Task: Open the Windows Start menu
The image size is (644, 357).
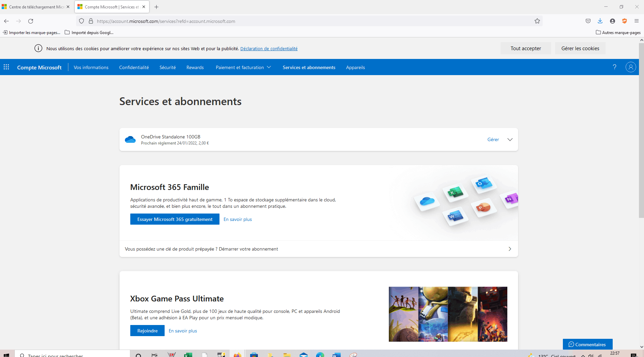Action: [x=6, y=355]
